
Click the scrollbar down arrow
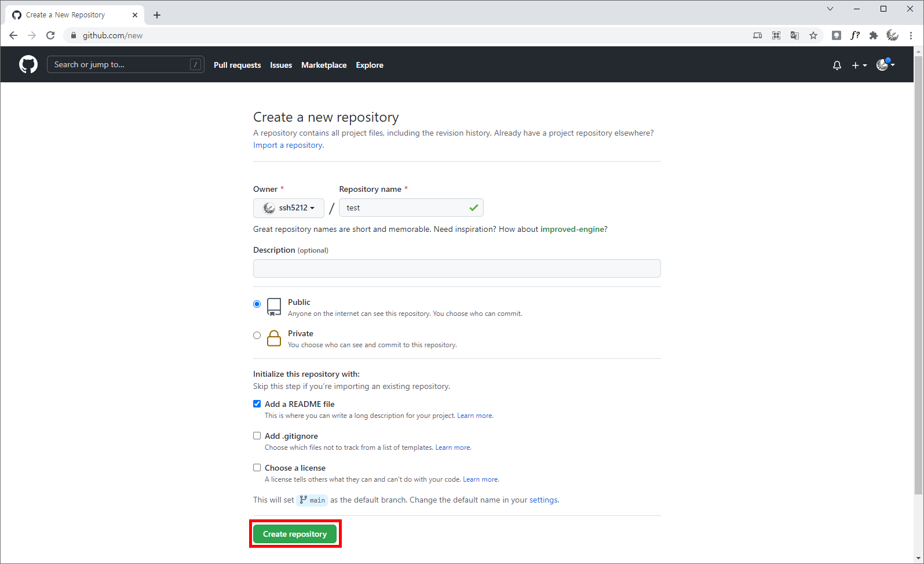tap(919, 559)
